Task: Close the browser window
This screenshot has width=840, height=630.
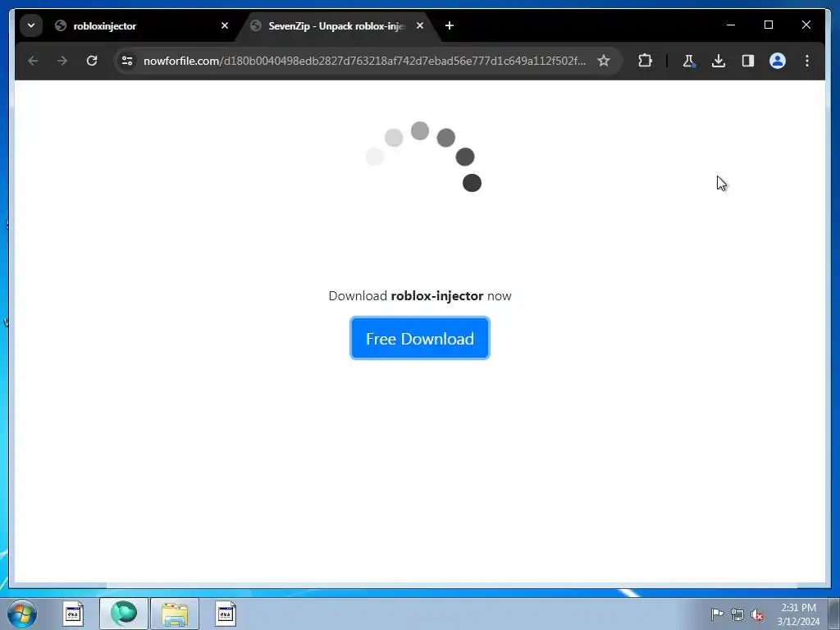Action: [806, 25]
